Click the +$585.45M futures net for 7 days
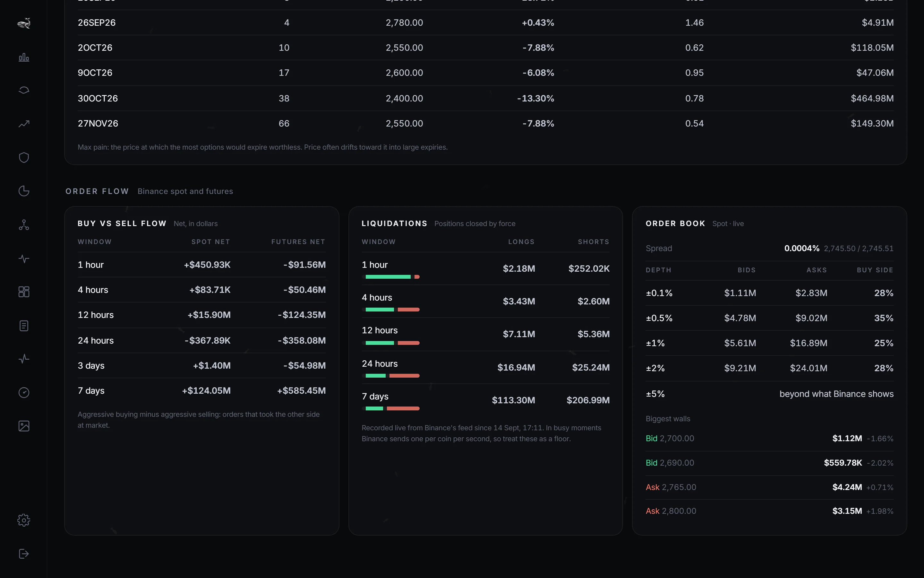This screenshot has width=924, height=578. 301,391
